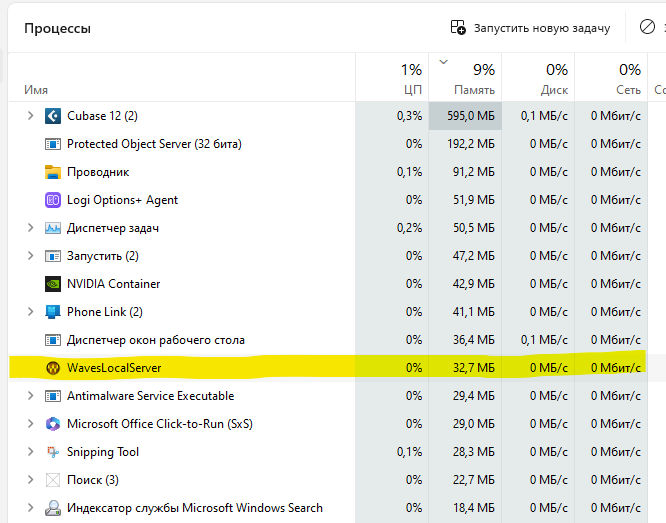Select the Проводник process name

[x=98, y=172]
